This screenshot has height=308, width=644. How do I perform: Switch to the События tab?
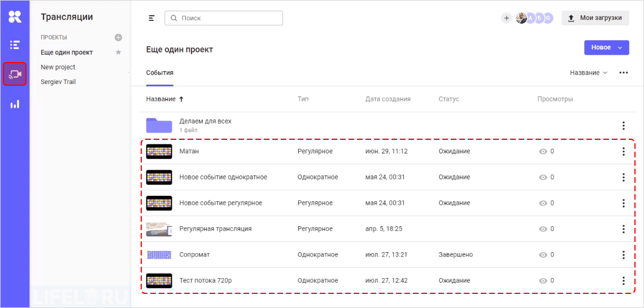(x=160, y=73)
